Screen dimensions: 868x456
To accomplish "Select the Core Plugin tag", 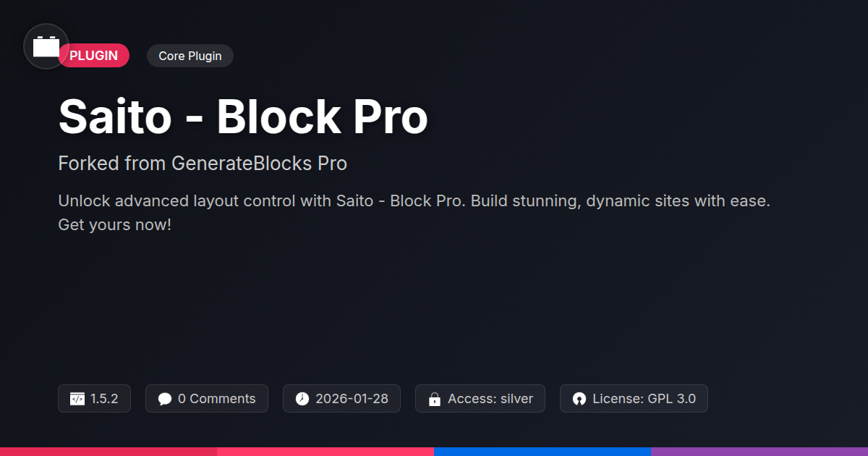I will [x=190, y=56].
